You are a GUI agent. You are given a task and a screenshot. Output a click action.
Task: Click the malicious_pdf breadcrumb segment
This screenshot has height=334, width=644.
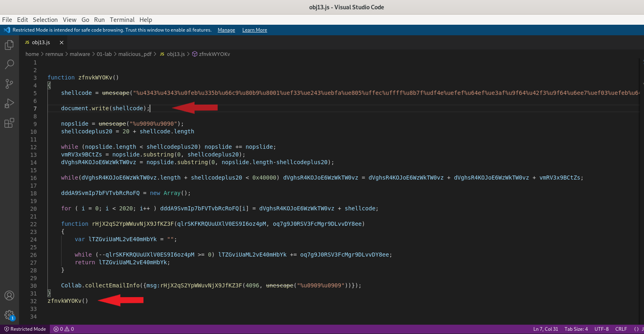click(135, 54)
